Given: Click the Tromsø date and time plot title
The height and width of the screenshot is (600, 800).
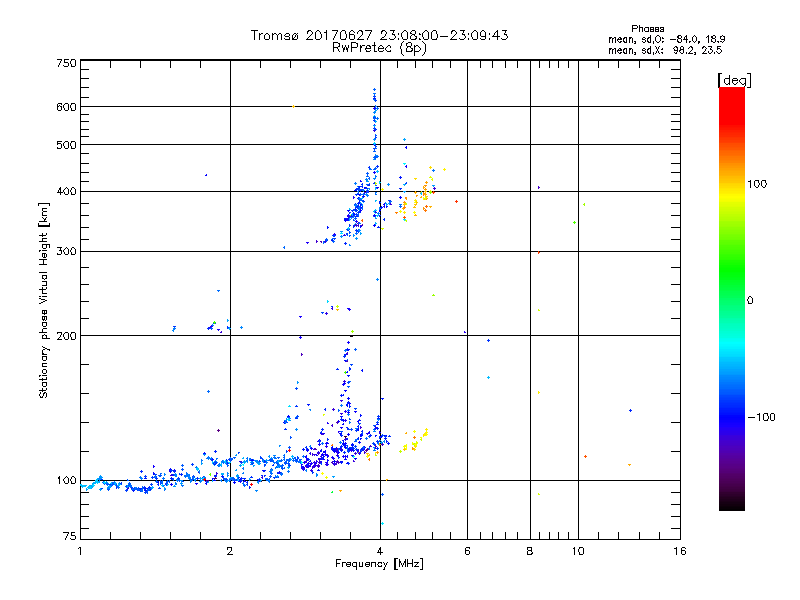Looking at the screenshot, I should [379, 35].
